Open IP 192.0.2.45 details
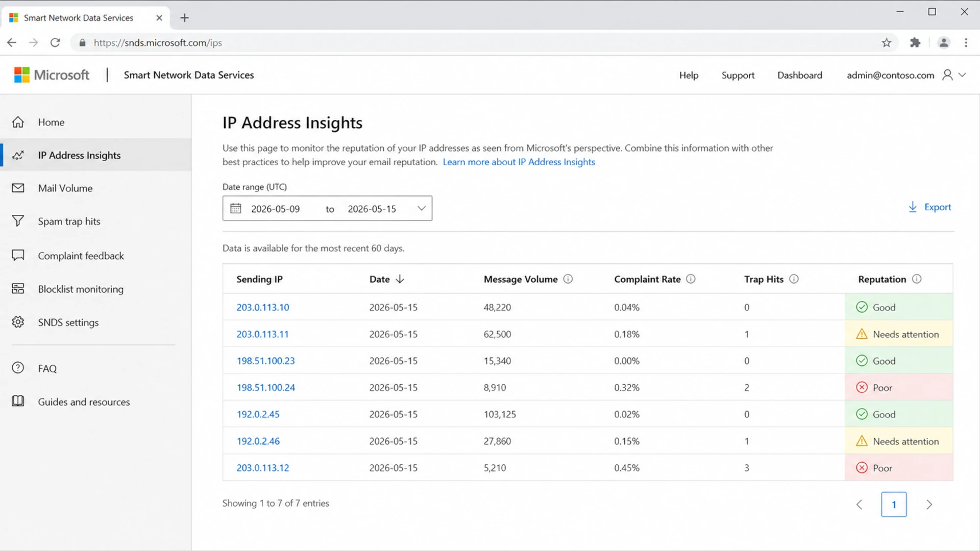The height and width of the screenshot is (551, 980). [x=258, y=414]
